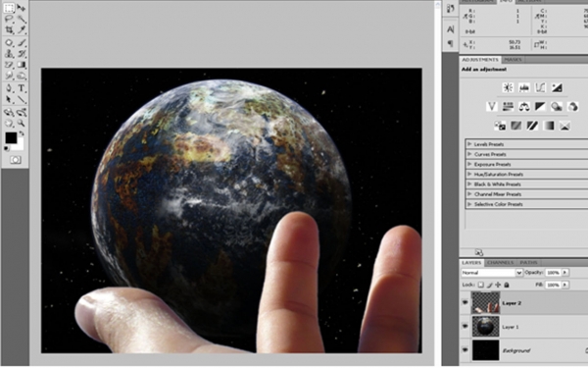588x368 pixels.
Task: Expand Curves Presets
Action: 469,154
